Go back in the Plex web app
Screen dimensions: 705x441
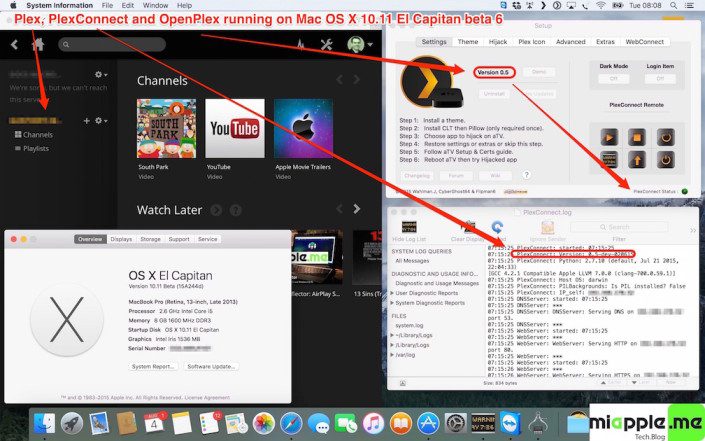pyautogui.click(x=14, y=45)
